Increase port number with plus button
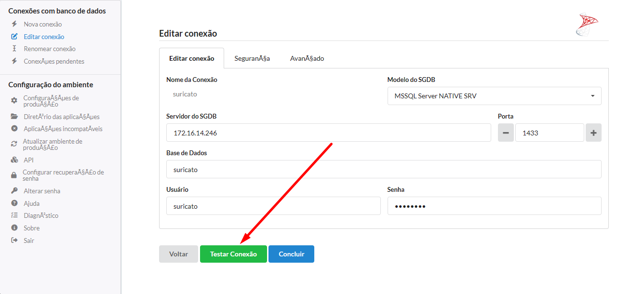 (x=593, y=133)
